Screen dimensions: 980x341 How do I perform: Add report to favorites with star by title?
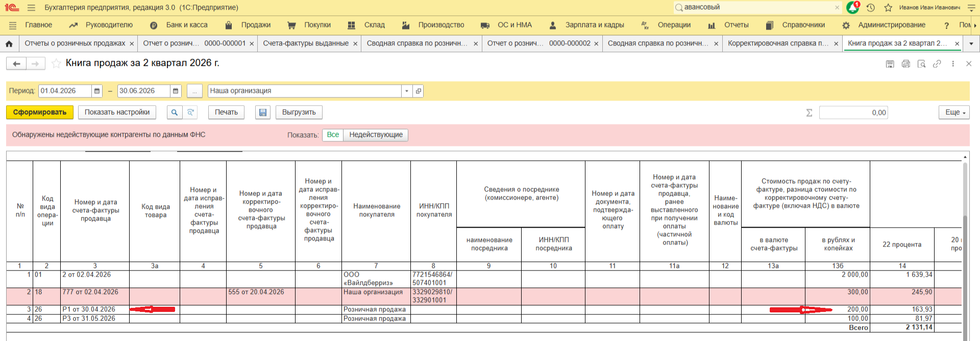click(56, 63)
